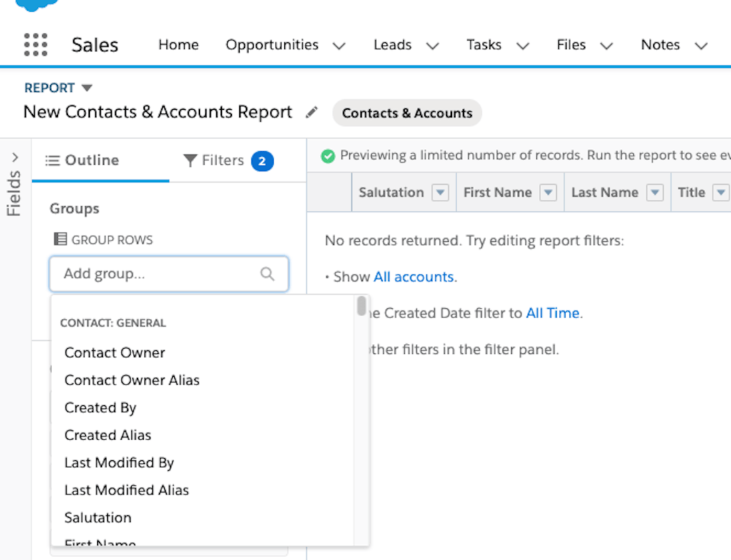Click the All accounts link
The image size is (731, 560).
coord(413,277)
